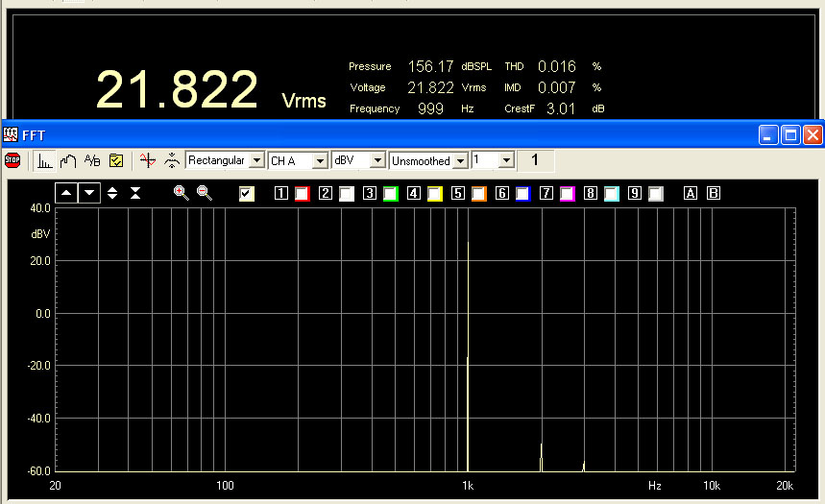
Task: Click the vertical compress arrows icon
Action: pos(135,193)
